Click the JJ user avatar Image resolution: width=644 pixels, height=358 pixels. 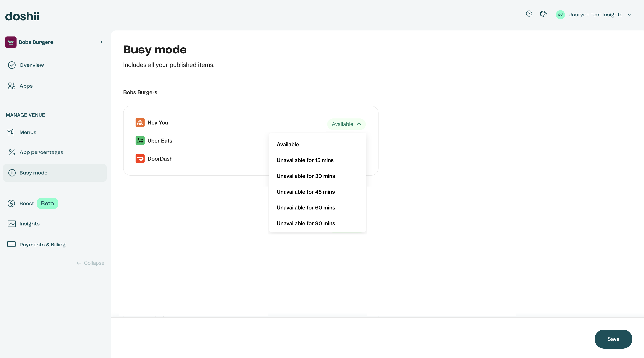560,14
